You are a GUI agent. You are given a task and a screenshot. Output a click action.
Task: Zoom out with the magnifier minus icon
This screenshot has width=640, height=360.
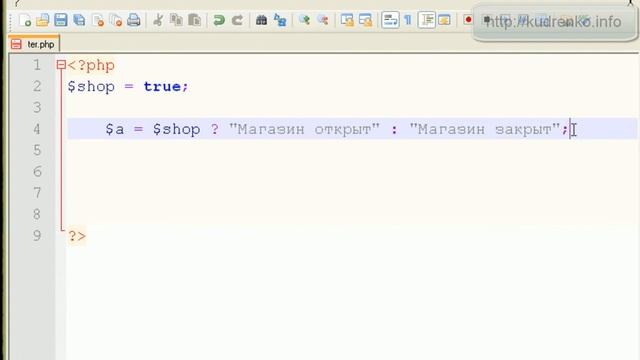tap(322, 20)
